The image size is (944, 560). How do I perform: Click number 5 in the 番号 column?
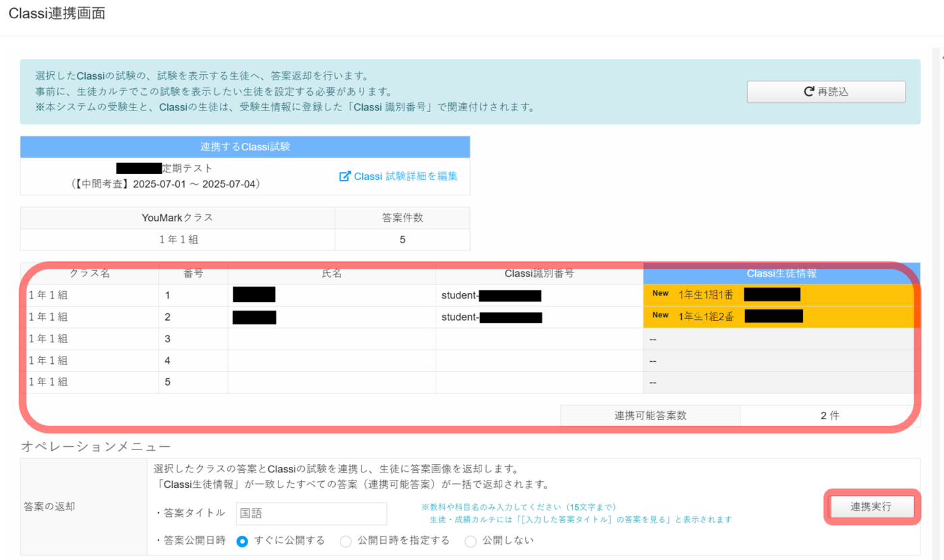click(x=167, y=382)
